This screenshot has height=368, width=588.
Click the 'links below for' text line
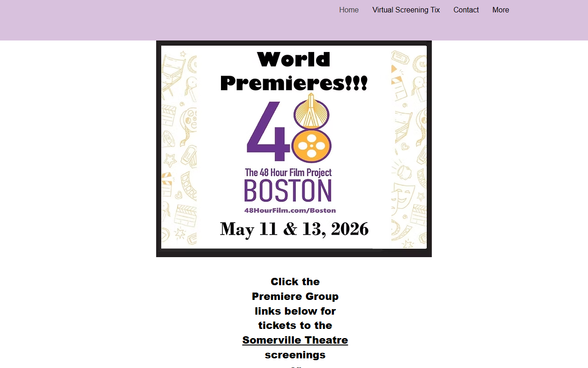point(295,311)
